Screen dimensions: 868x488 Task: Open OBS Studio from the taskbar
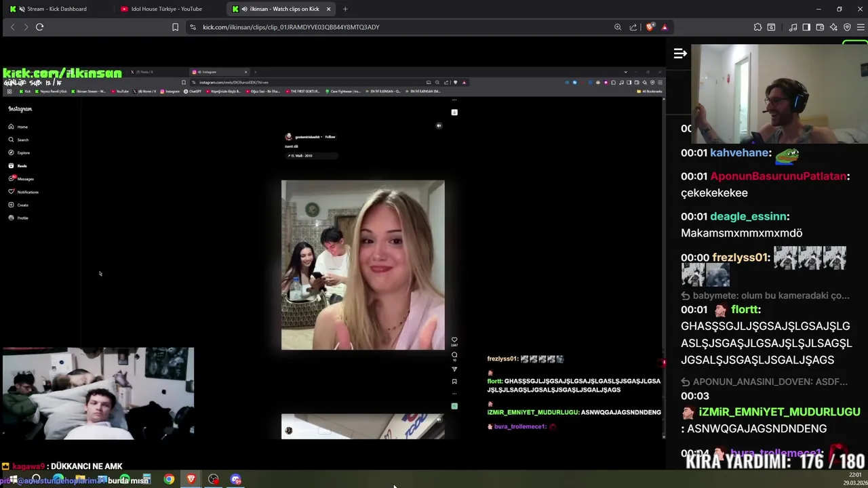tap(214, 480)
